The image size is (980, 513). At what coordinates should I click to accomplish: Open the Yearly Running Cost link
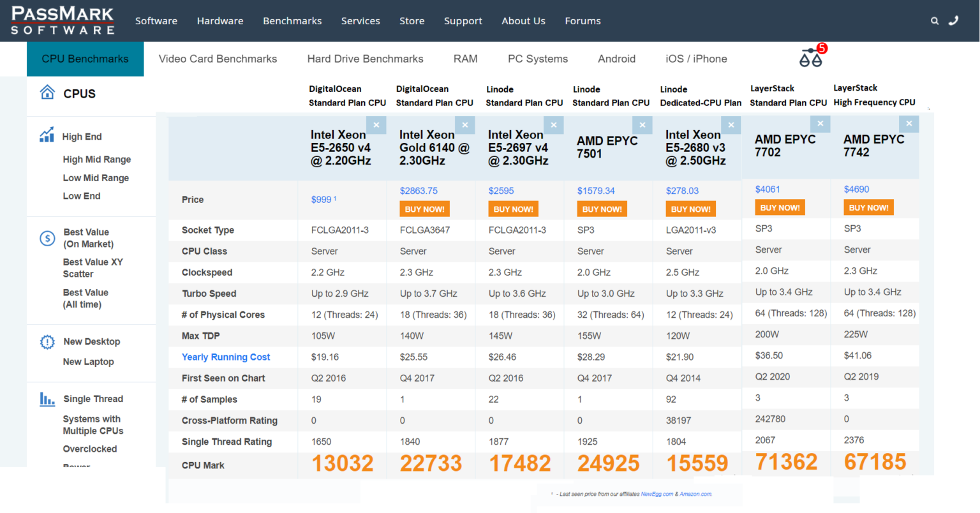[225, 357]
